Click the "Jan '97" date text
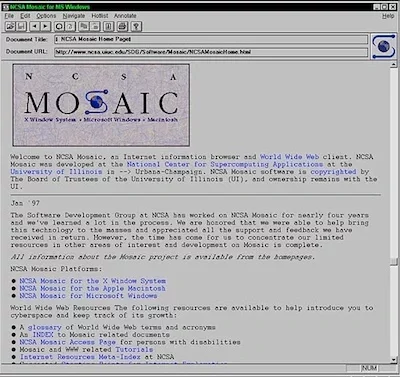 (25, 203)
